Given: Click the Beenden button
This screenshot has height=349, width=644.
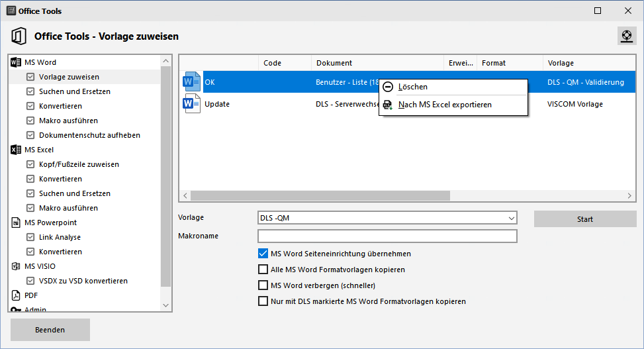Looking at the screenshot, I should 50,330.
